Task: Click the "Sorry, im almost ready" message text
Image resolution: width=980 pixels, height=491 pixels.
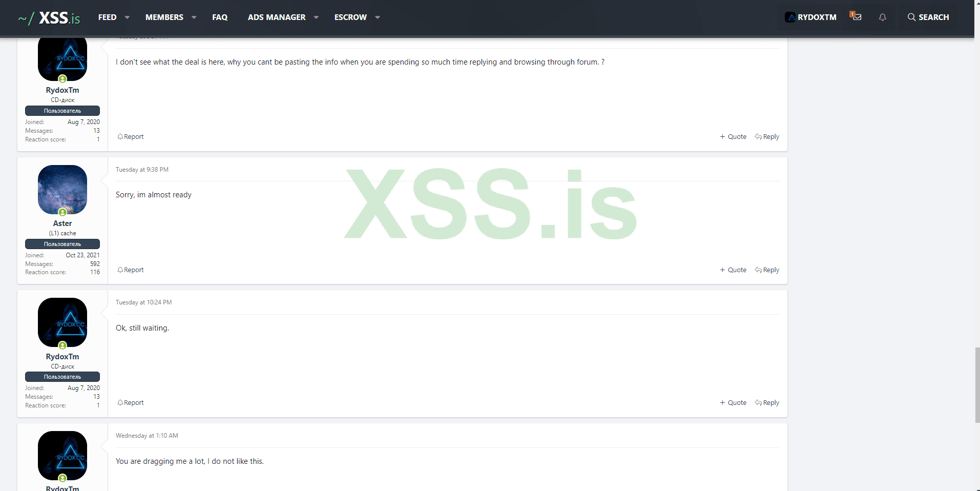Action: 154,195
